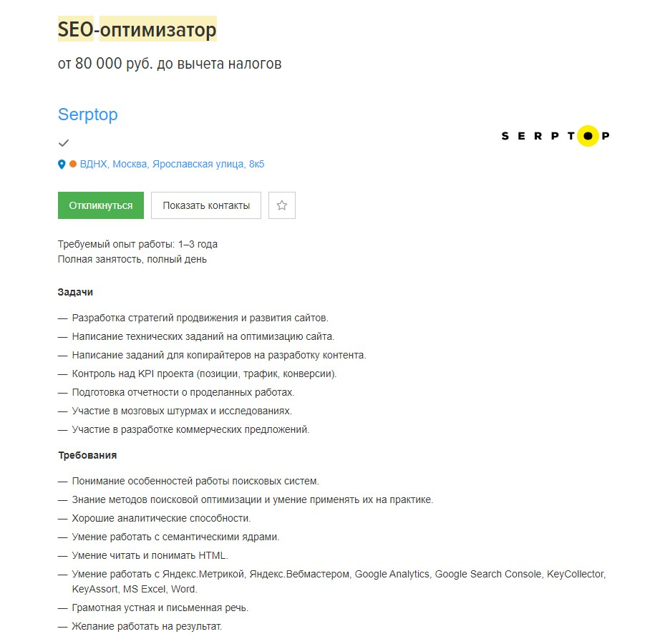This screenshot has width=665, height=644.
Task: Open the Serptop company page link
Action: pyautogui.click(x=87, y=114)
